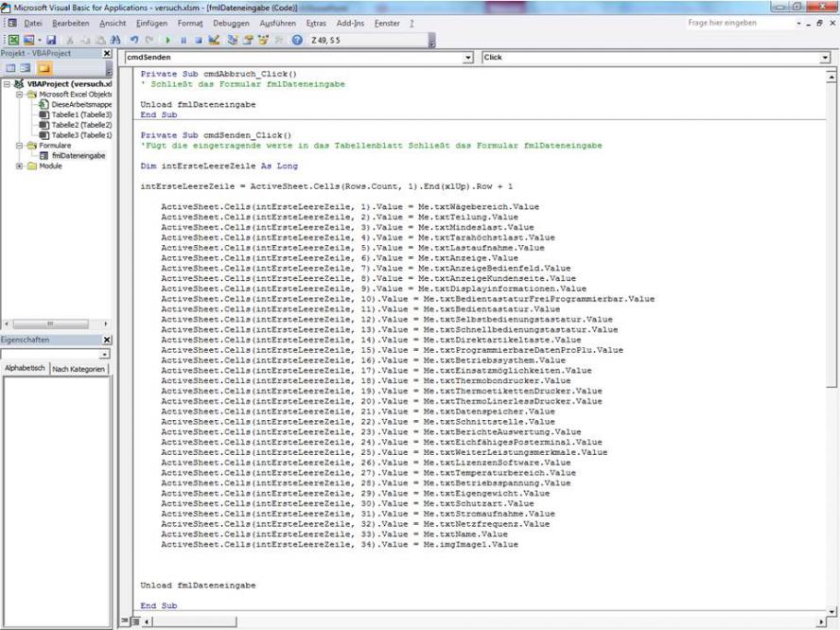Expand the Module folder in the tree

[21, 166]
